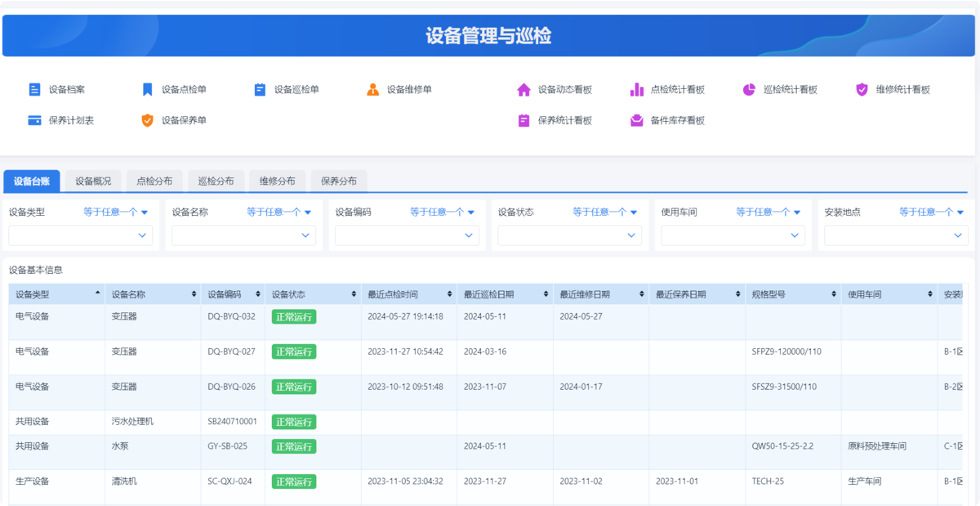Click the 设备管理与巡检 header title
This screenshot has height=506, width=980.
click(x=488, y=36)
